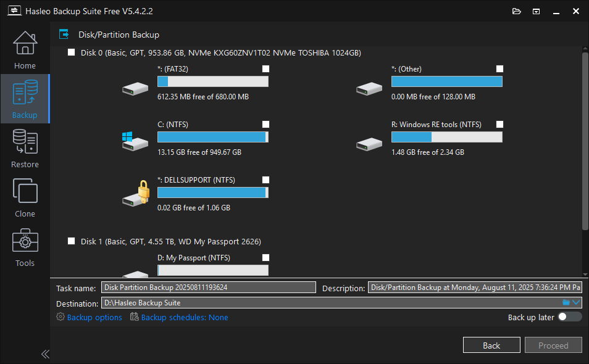The height and width of the screenshot is (364, 589).
Task: Click the title bar menu dropdown icon
Action: pyautogui.click(x=536, y=11)
